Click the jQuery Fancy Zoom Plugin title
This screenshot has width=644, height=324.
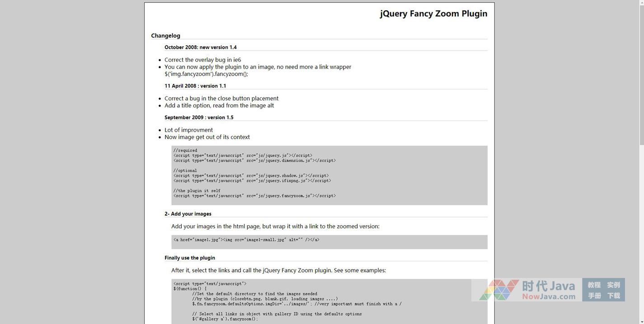coord(433,14)
